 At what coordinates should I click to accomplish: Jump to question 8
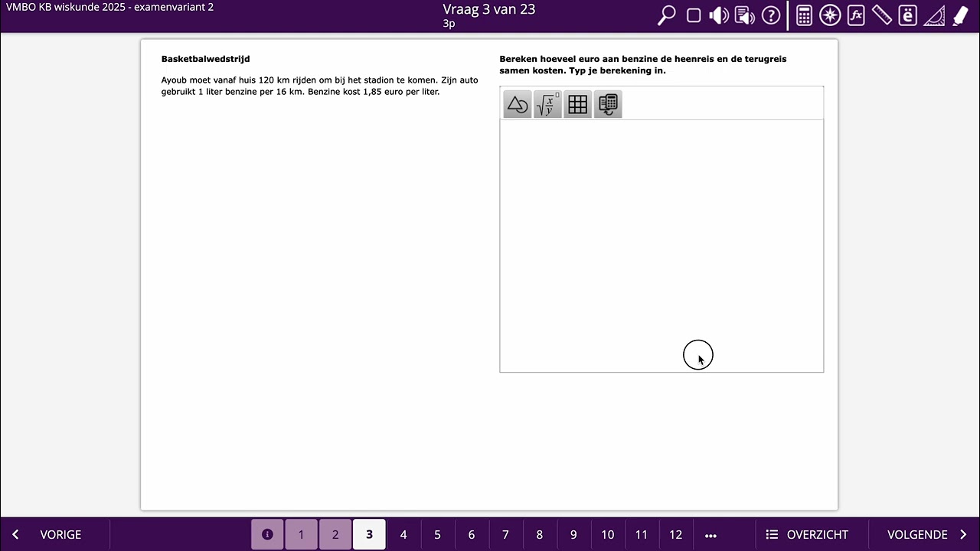click(x=540, y=534)
